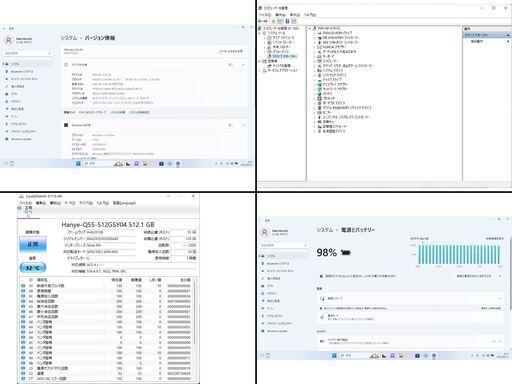Click the 電源とバッテリー window vertical scrollbar

tap(510, 273)
